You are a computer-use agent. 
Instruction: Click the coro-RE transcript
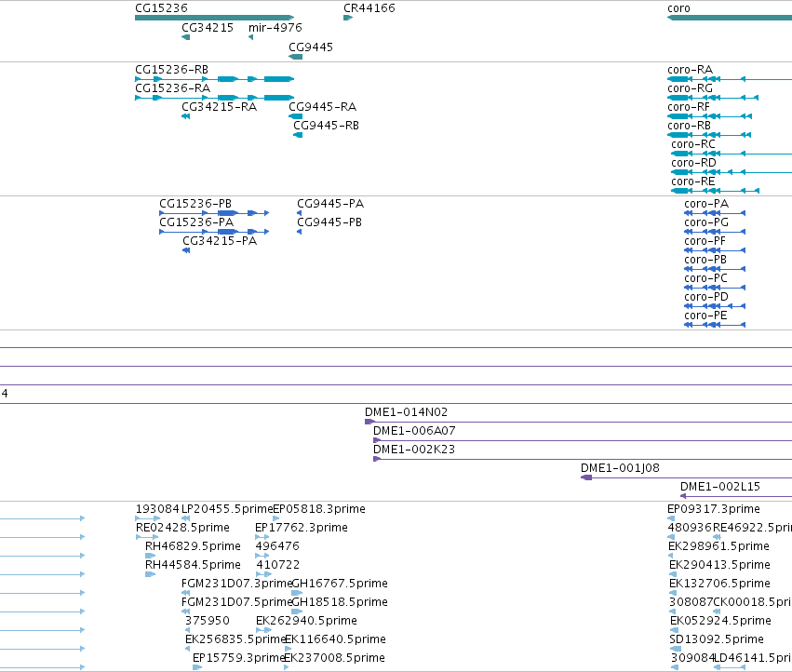pyautogui.click(x=715, y=191)
